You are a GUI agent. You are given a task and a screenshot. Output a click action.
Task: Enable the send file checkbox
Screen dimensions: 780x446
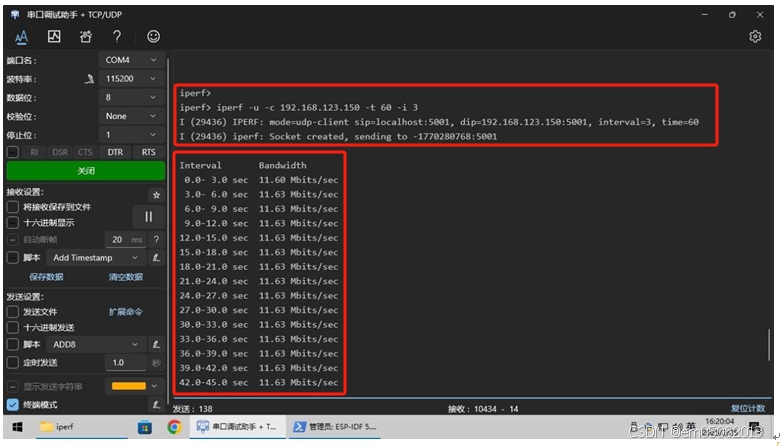(x=13, y=312)
